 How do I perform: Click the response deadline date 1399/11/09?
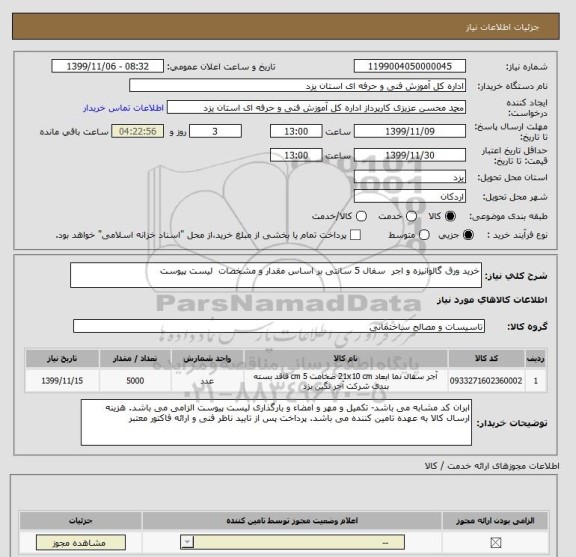[x=410, y=132]
